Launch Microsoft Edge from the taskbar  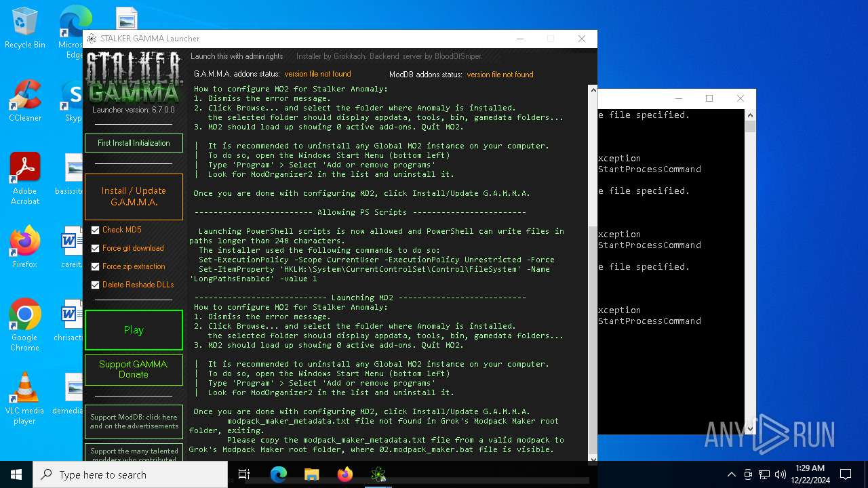[279, 474]
